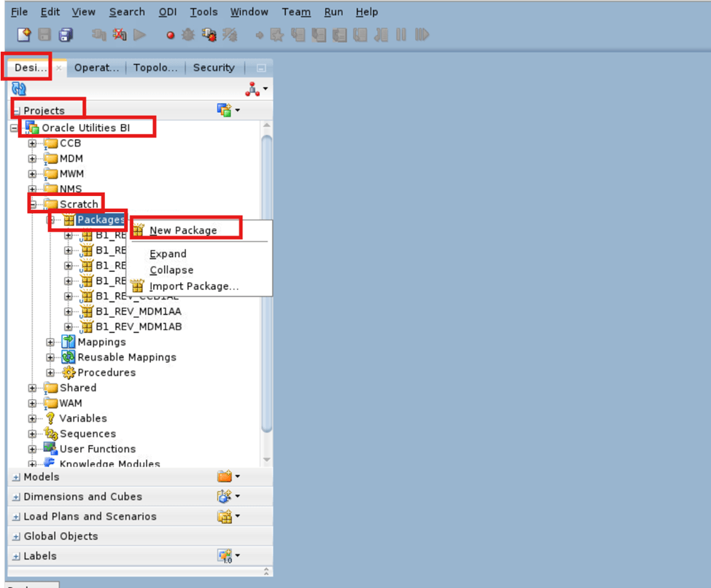Switch to the Security tab
This screenshot has width=711, height=588.
(x=214, y=67)
